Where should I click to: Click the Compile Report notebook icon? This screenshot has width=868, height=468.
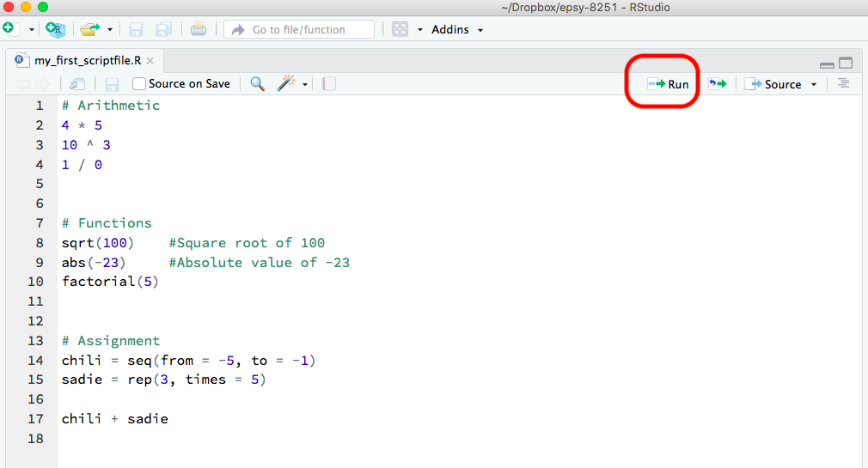click(x=329, y=84)
